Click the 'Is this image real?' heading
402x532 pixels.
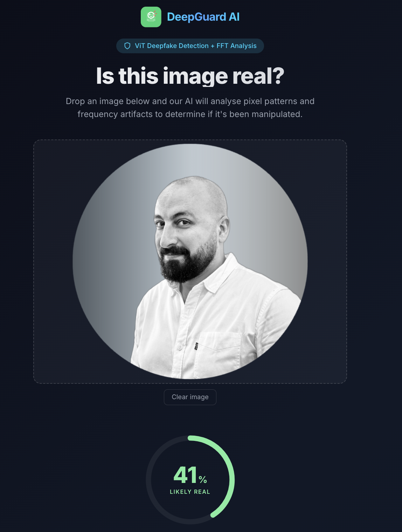coord(190,76)
